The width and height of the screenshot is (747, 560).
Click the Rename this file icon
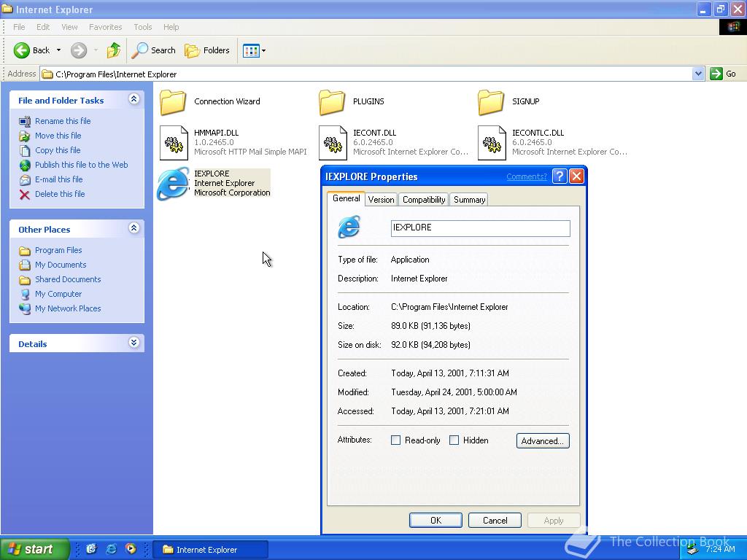(x=24, y=122)
